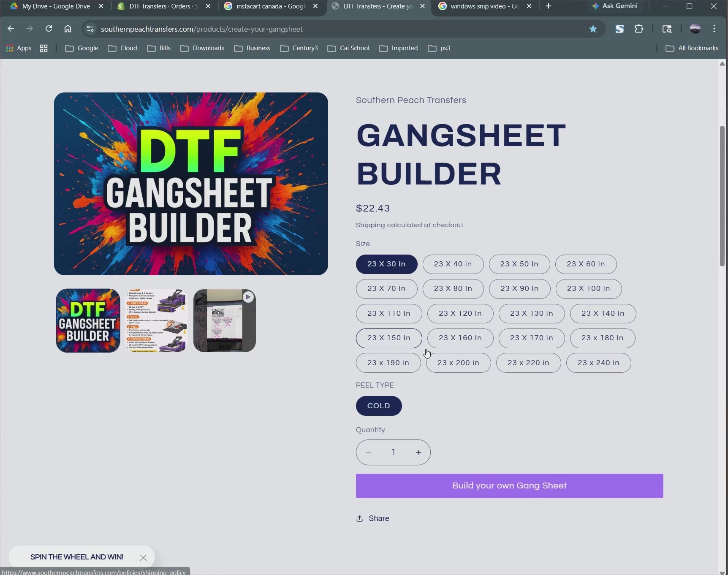This screenshot has width=728, height=575.
Task: Switch to the instacart canada tab
Action: pyautogui.click(x=270, y=6)
